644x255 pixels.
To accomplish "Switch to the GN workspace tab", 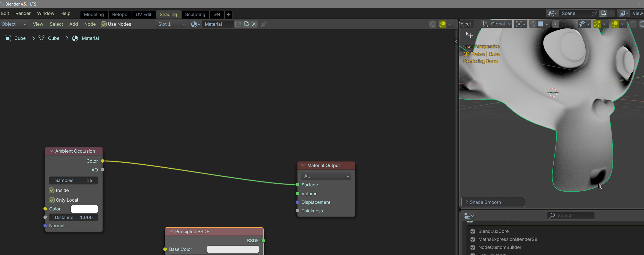I will click(x=217, y=14).
